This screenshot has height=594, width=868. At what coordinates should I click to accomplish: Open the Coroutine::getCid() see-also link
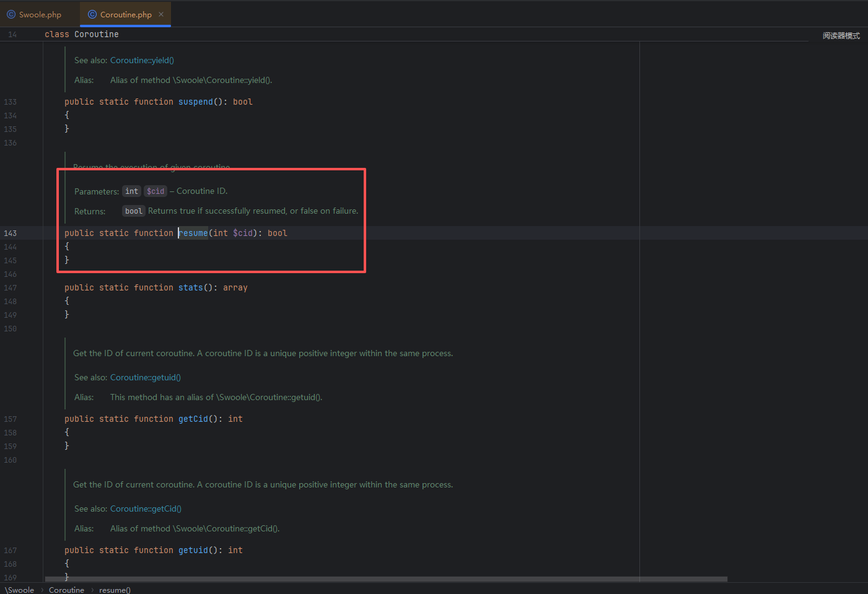coord(146,509)
